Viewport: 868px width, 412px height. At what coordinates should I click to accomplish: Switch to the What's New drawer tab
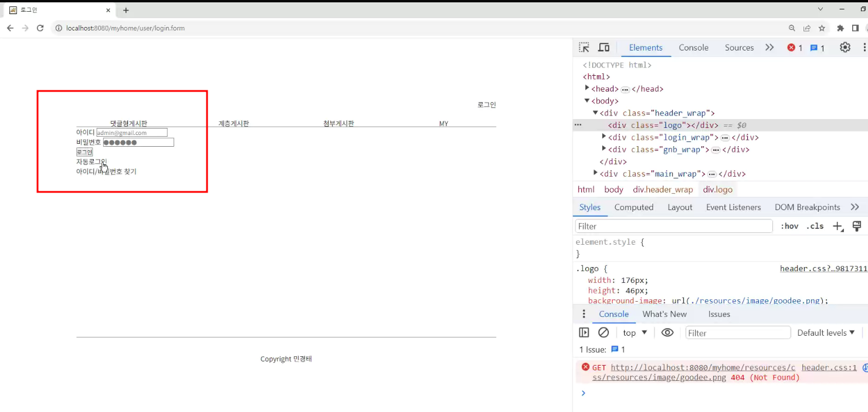[664, 314]
